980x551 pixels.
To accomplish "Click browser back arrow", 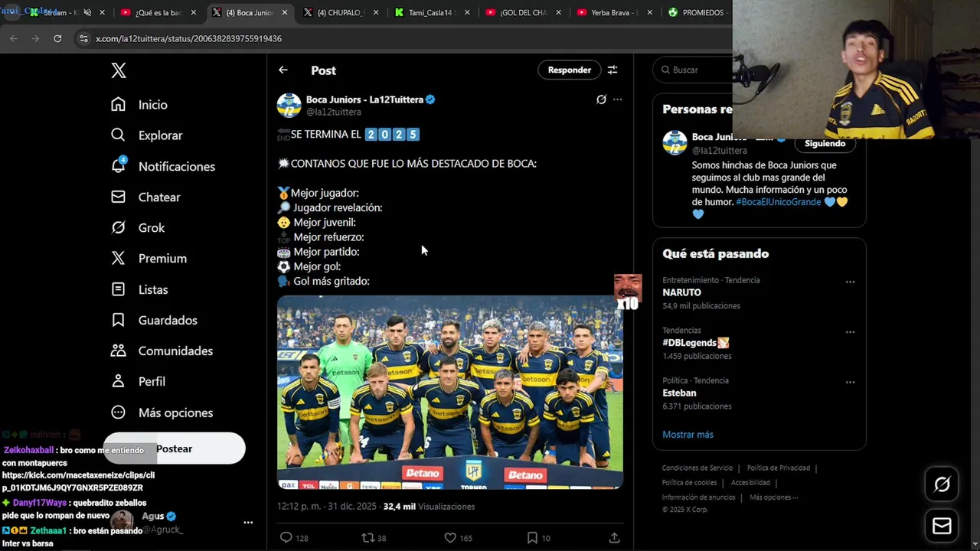I will pyautogui.click(x=14, y=38).
